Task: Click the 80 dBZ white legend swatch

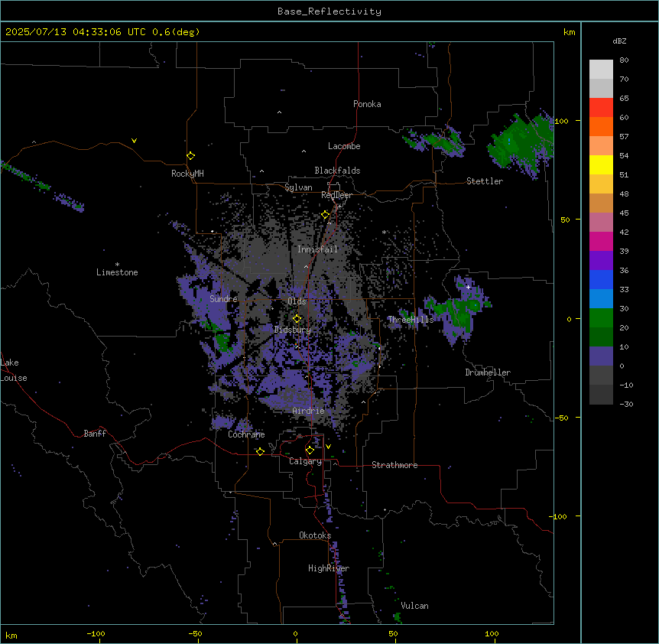Action: (601, 70)
